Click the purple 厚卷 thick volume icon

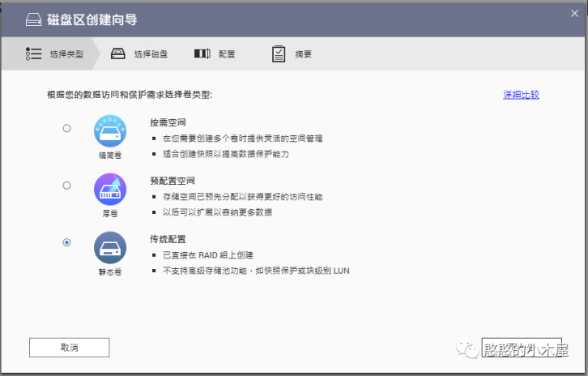tap(110, 189)
